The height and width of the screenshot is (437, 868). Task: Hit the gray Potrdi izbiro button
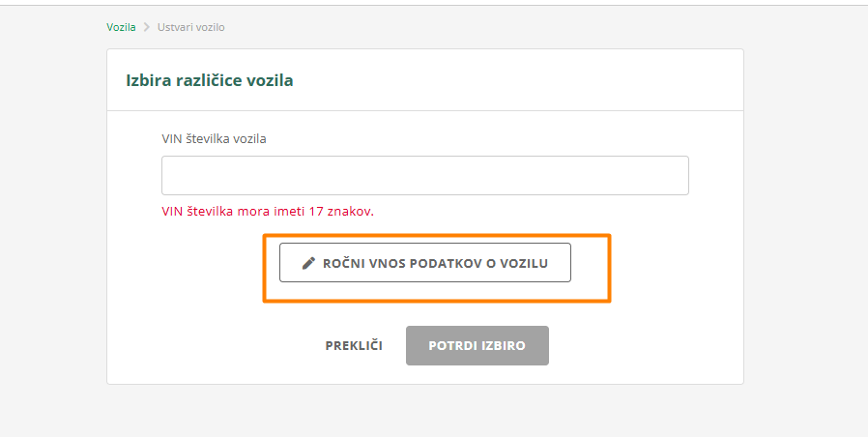point(477,345)
